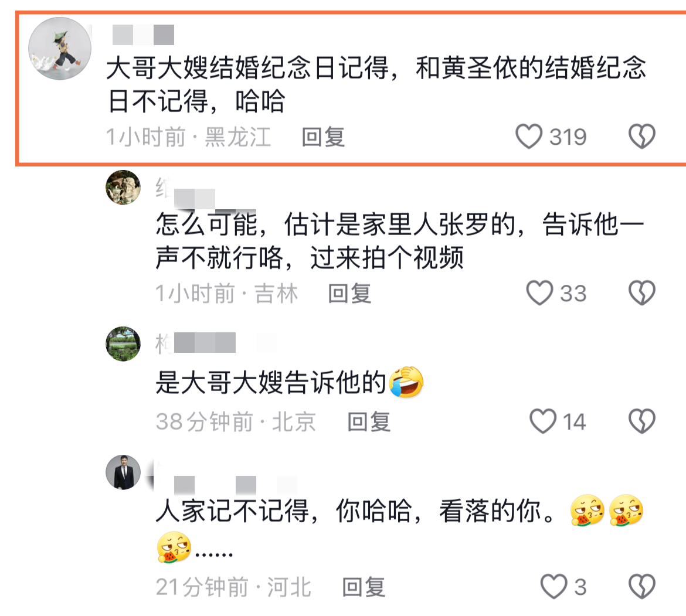The image size is (686, 616).
Task: Tap 回复 on the 吉林 comment
Action: pyautogui.click(x=349, y=294)
